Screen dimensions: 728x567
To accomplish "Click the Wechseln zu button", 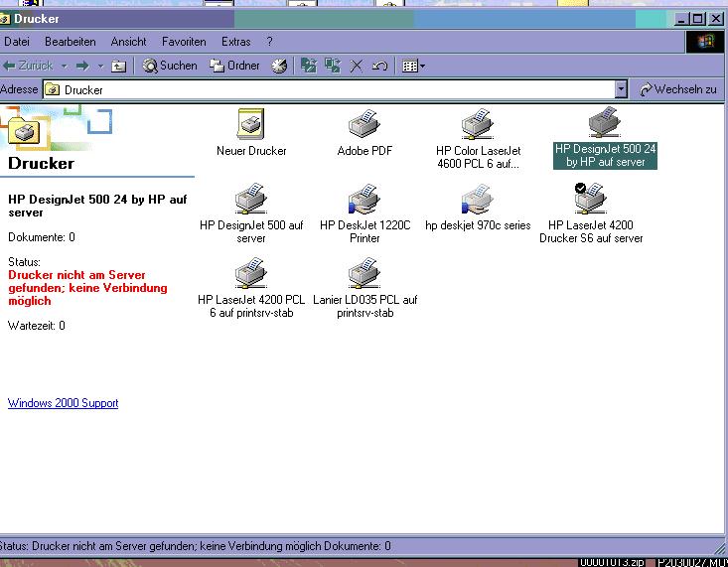I will coord(678,89).
